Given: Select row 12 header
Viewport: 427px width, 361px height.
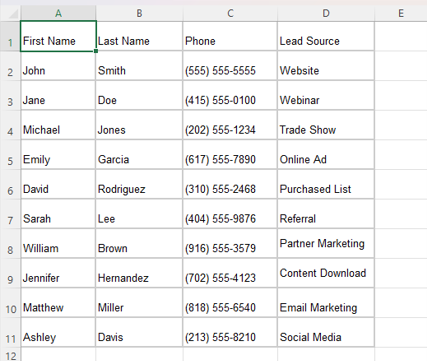Looking at the screenshot, I should click(10, 355).
